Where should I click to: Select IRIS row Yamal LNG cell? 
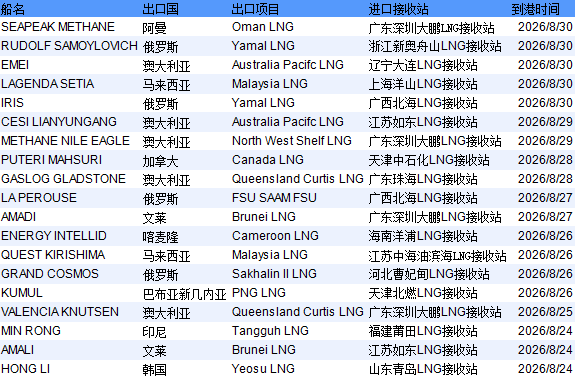(263, 103)
